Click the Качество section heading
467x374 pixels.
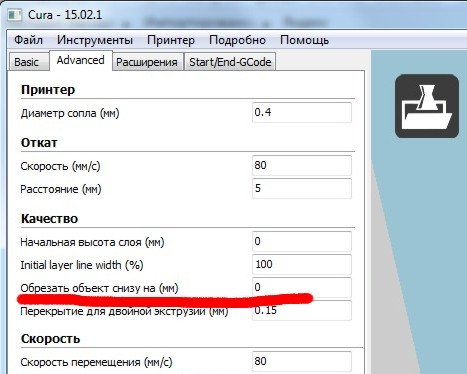click(x=49, y=219)
